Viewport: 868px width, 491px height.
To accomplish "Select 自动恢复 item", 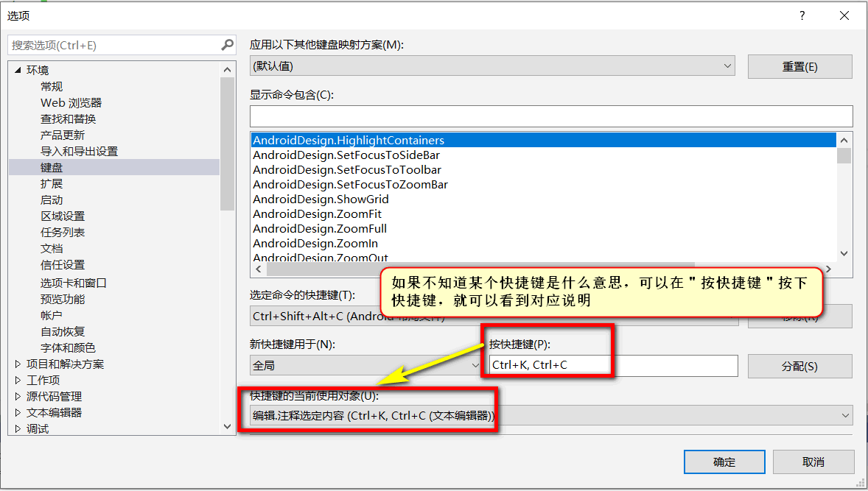I will click(63, 332).
